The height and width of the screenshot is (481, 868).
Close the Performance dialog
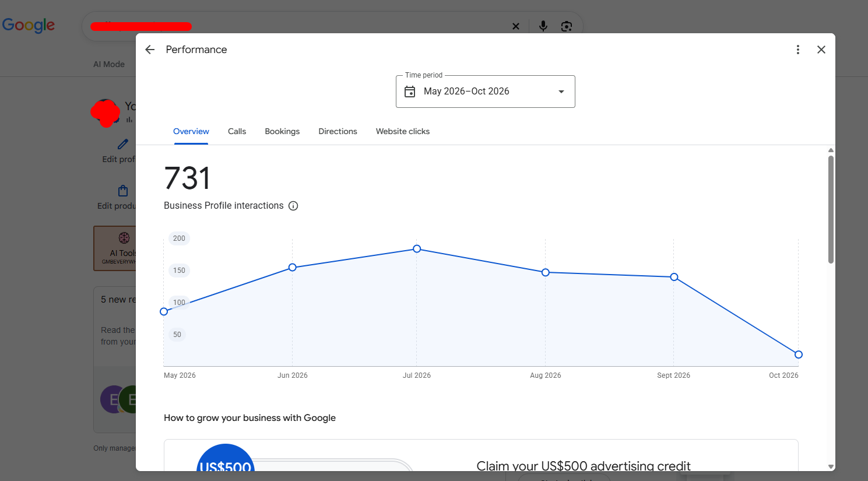point(821,50)
